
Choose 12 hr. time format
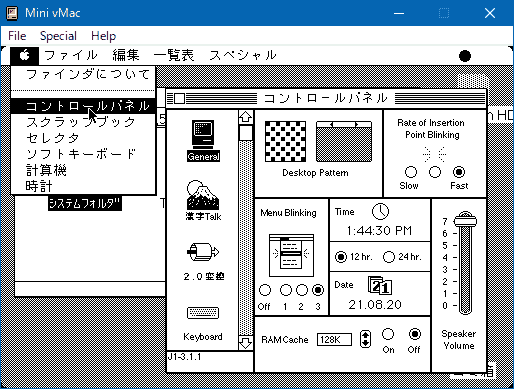(341, 257)
